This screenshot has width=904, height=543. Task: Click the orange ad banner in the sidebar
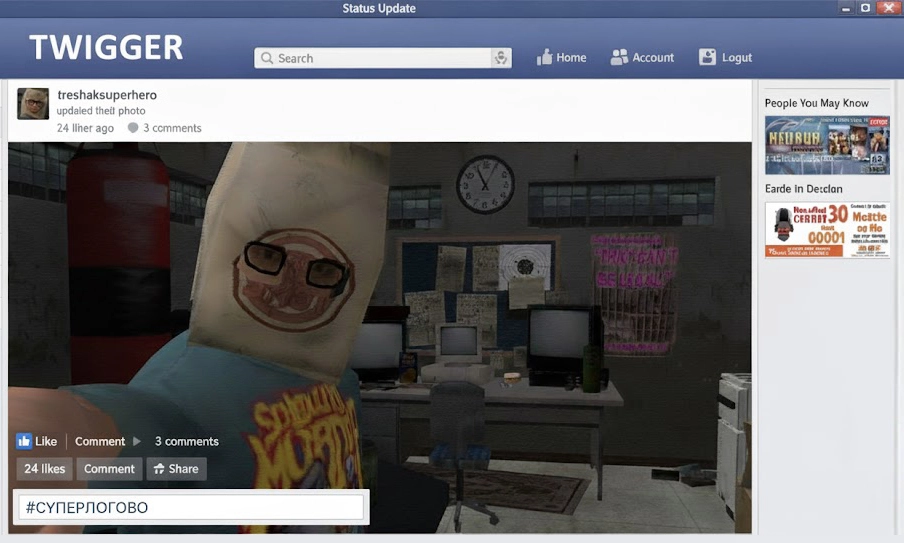point(826,230)
